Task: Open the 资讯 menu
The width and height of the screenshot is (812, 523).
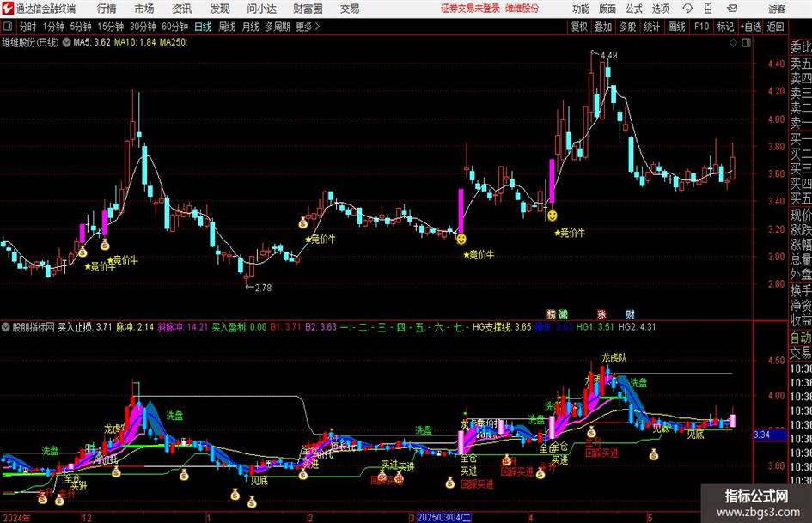Action: pyautogui.click(x=182, y=9)
